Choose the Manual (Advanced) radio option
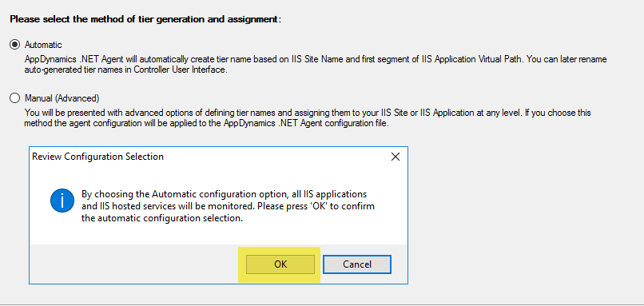The image size is (644, 306). tap(15, 98)
